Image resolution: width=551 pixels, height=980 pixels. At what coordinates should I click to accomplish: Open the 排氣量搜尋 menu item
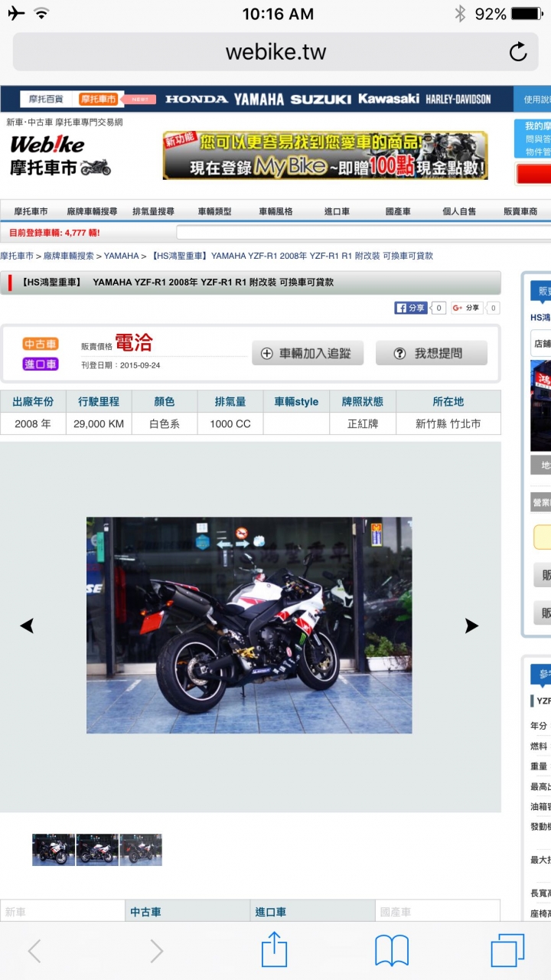coord(153,211)
